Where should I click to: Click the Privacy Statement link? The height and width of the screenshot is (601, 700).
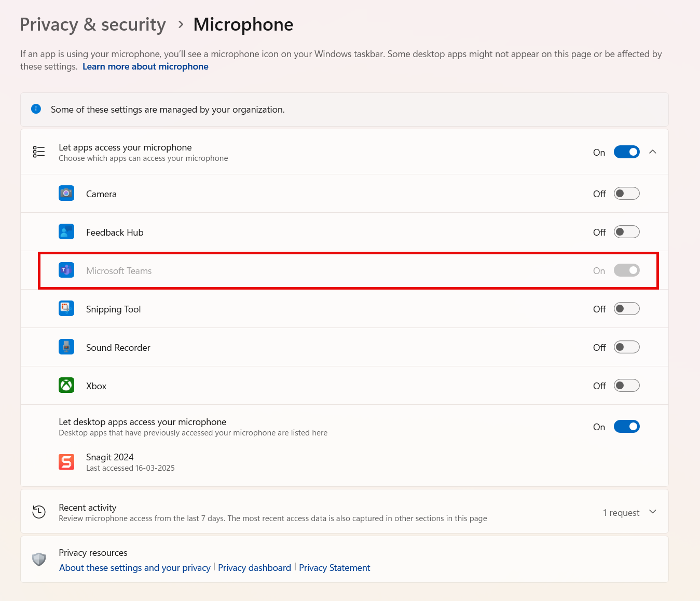pos(334,567)
